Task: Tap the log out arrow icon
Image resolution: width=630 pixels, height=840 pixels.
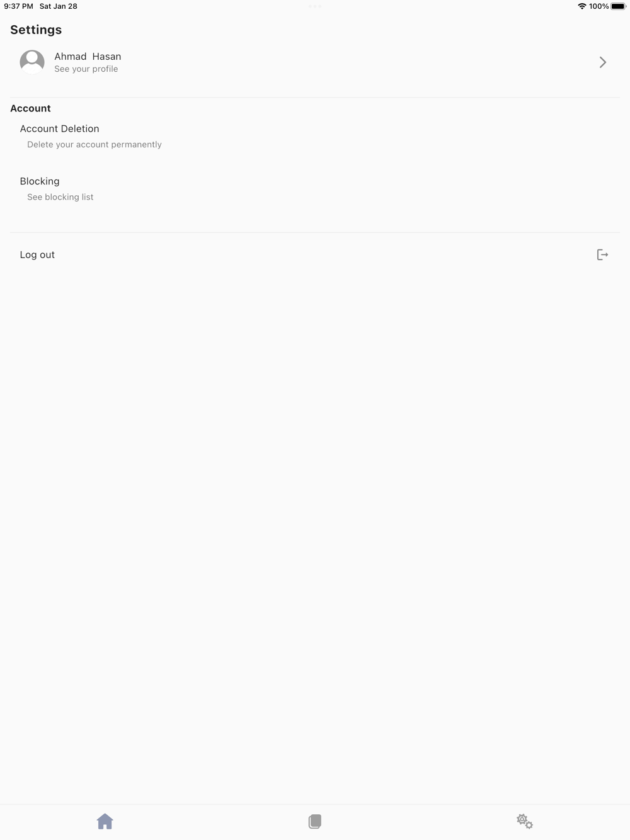Action: click(602, 254)
